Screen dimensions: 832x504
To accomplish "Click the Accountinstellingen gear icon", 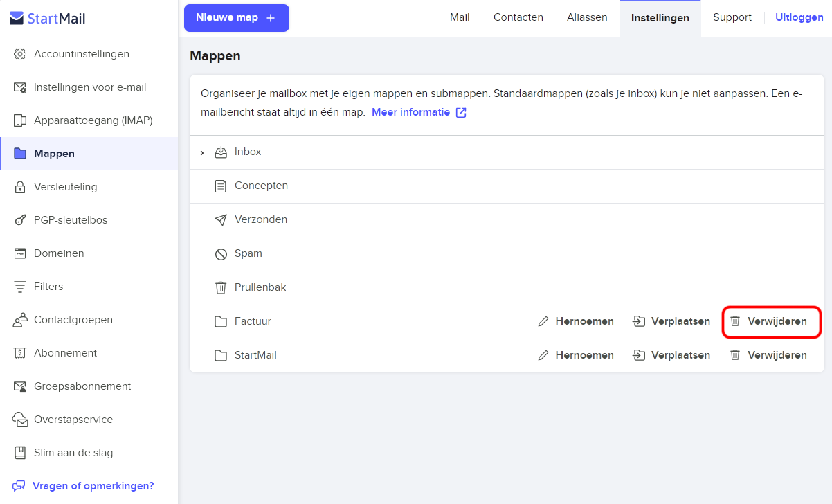I will (20, 54).
